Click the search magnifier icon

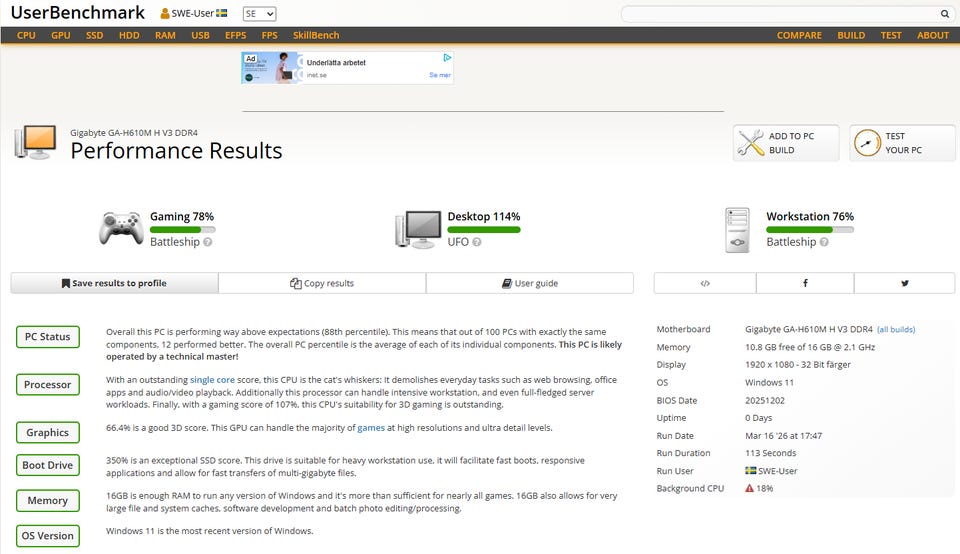(945, 13)
